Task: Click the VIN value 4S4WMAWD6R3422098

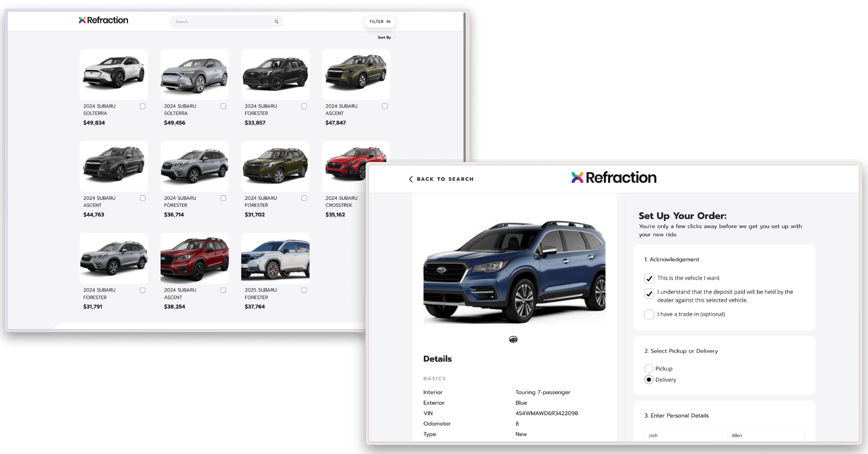Action: coord(547,413)
